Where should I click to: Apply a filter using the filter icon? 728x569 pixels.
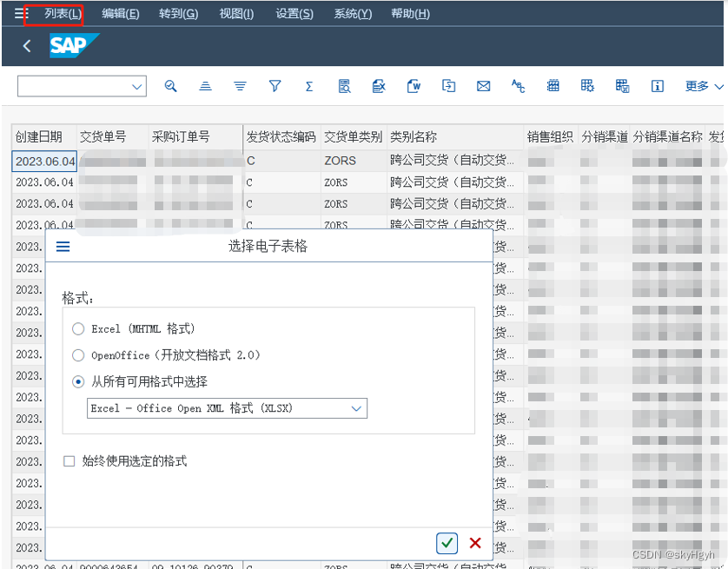[x=275, y=86]
